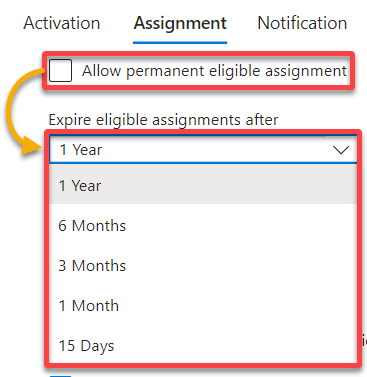Screen dimensions: 367x377
Task: Choose '1 Month' in the dropdown list
Action: 203,306
